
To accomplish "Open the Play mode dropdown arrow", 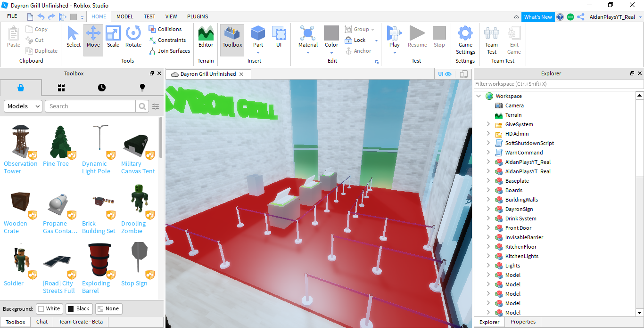I will [394, 53].
